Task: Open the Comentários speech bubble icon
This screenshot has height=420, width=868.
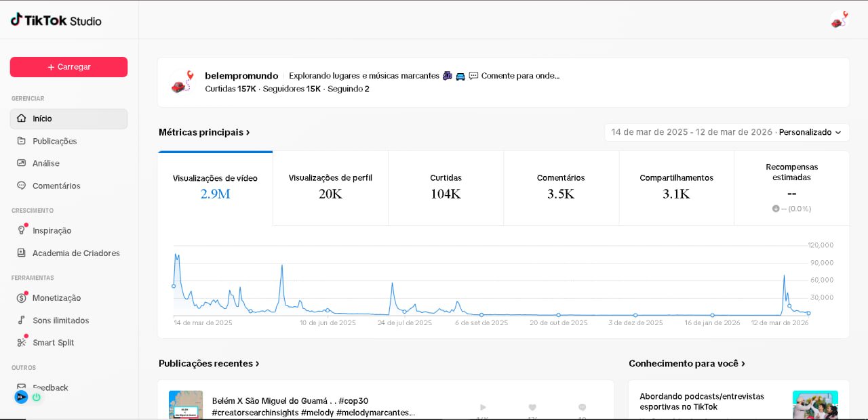Action: pyautogui.click(x=22, y=186)
